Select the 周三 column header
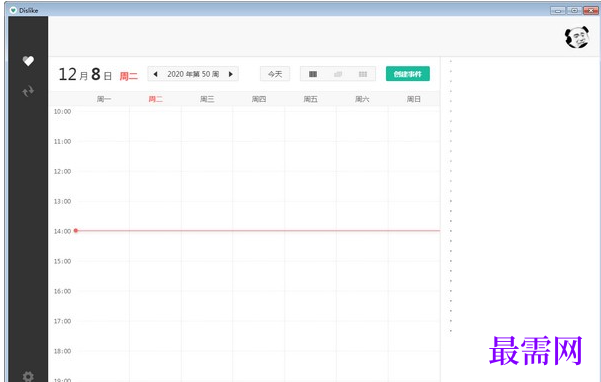 coord(207,99)
